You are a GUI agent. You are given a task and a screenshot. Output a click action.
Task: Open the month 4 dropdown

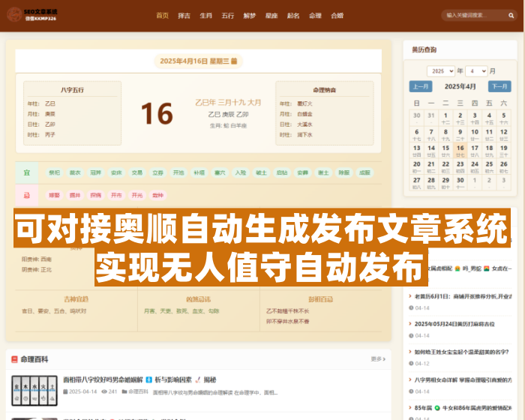tap(476, 71)
